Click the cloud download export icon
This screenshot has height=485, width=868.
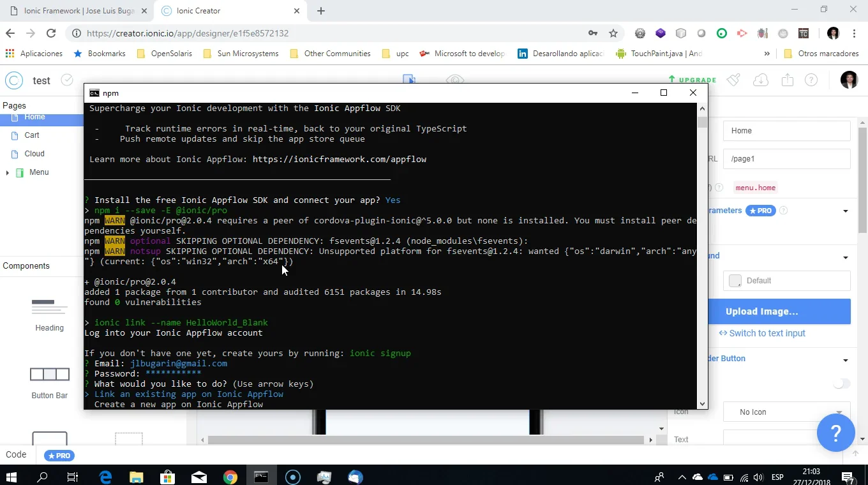[760, 80]
